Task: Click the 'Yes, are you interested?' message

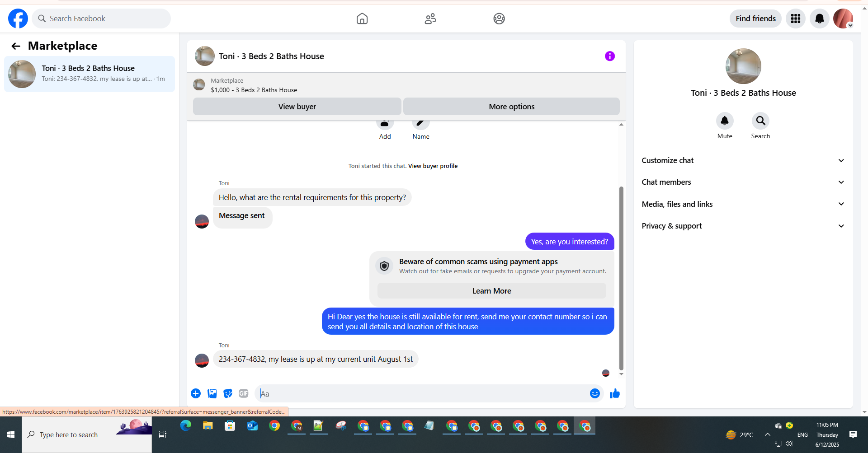Action: pos(570,242)
